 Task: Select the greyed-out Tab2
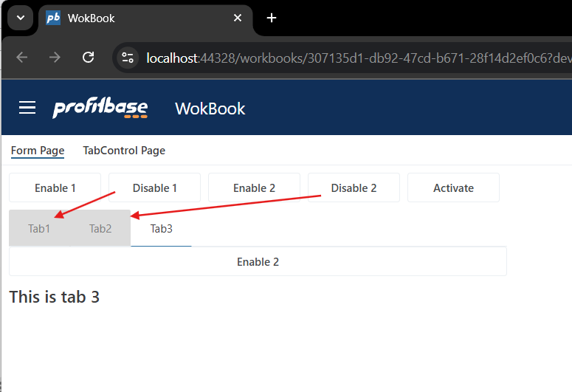100,229
